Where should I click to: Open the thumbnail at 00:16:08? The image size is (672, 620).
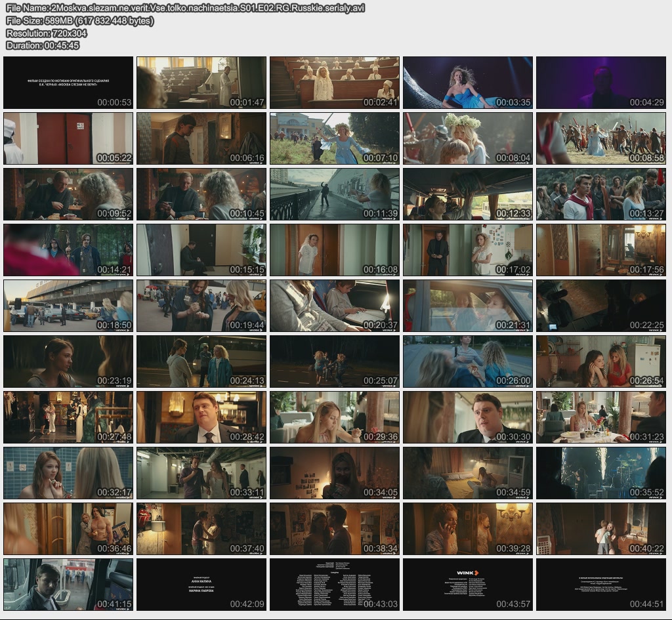334,250
